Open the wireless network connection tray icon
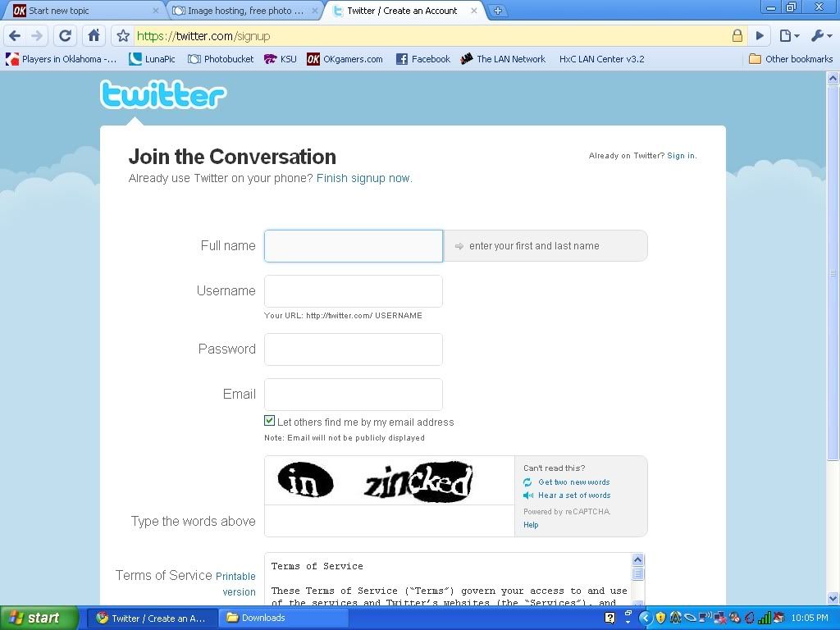Image resolution: width=840 pixels, height=630 pixels. [x=705, y=618]
